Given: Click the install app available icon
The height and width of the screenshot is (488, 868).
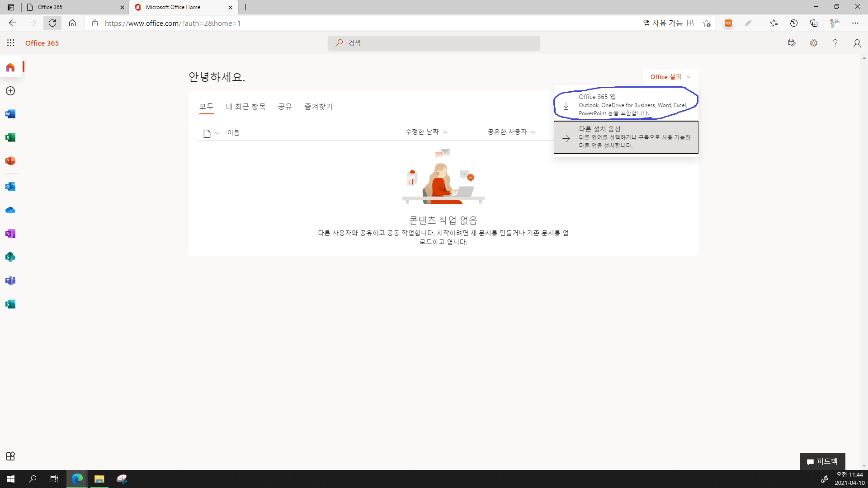Looking at the screenshot, I should [x=690, y=23].
